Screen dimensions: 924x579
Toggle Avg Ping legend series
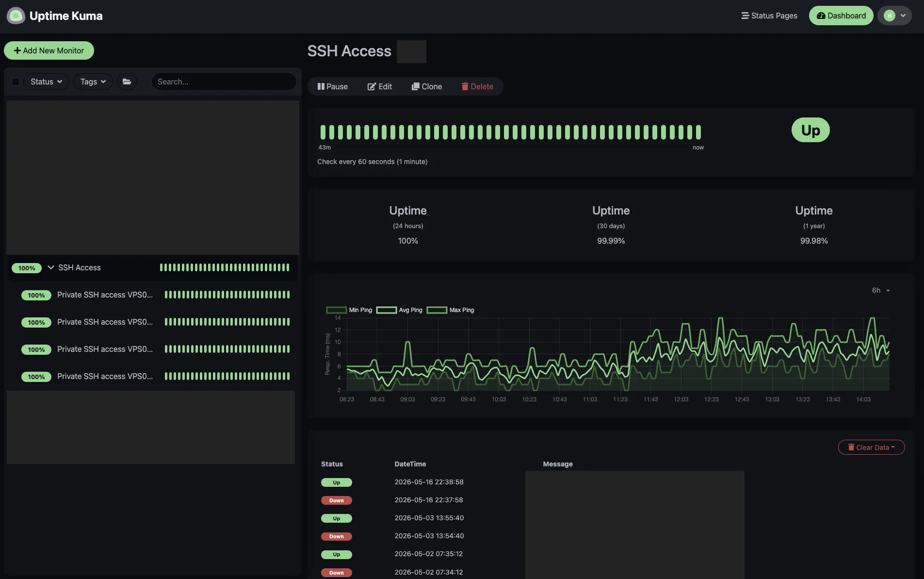(399, 310)
